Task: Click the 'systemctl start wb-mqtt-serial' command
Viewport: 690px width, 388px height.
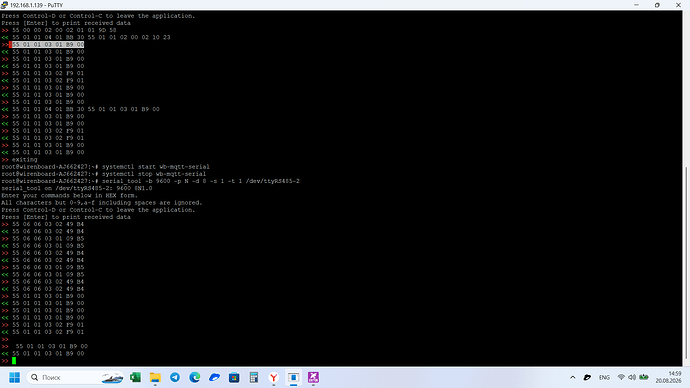Action: (156, 167)
